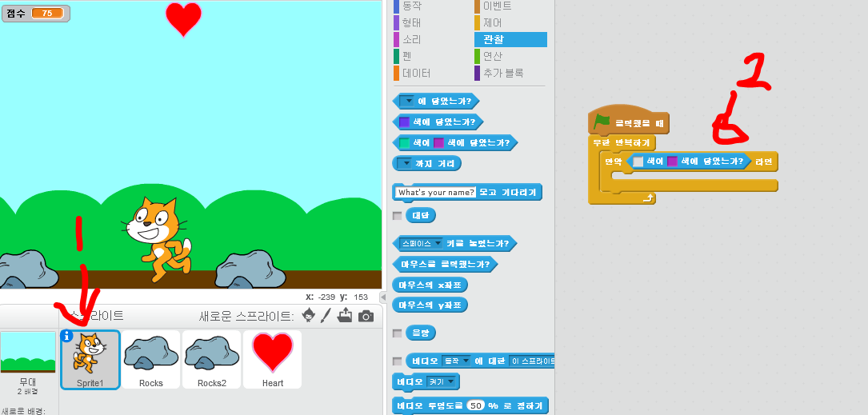Open the 연산 (Operators) block category
The image size is (868, 415).
[493, 56]
